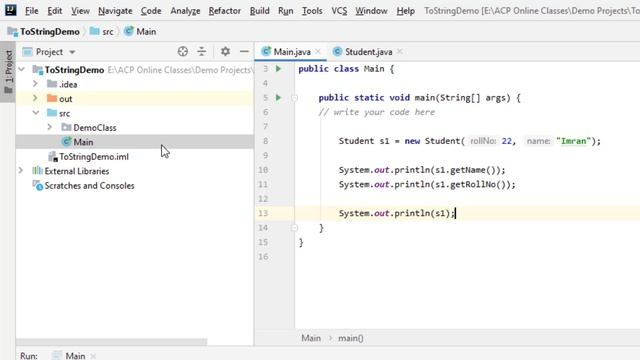Image resolution: width=640 pixels, height=360 pixels.
Task: Select Scratches and Consoles row
Action: [x=135, y=185]
